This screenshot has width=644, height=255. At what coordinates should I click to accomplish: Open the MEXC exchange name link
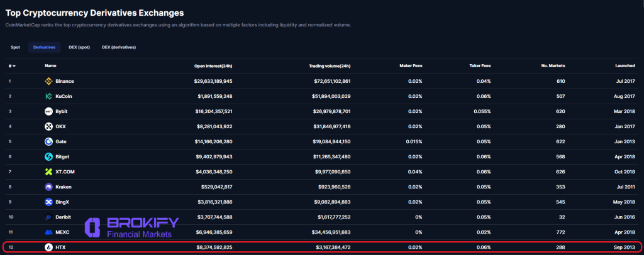(x=64, y=232)
